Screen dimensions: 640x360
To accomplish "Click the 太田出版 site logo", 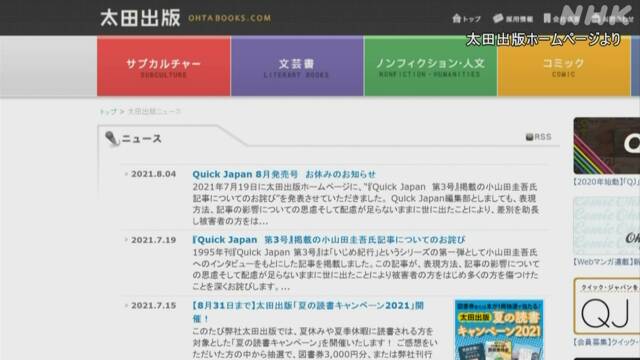I will 140,18.
